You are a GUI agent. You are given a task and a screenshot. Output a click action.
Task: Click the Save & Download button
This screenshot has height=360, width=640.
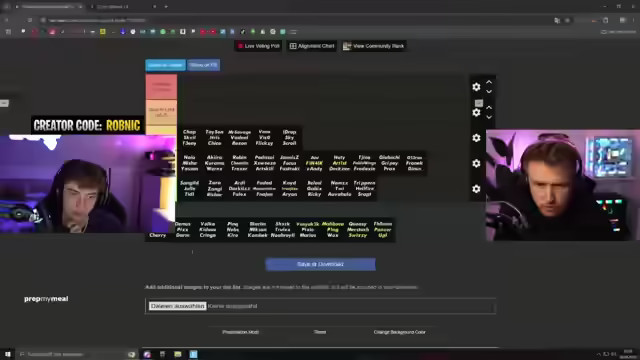[320, 264]
